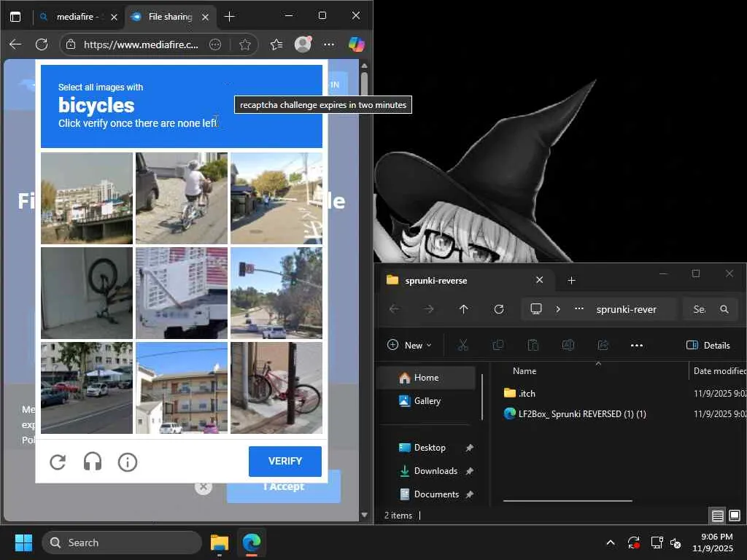Close the sprunki-reverse Explorer tab
The height and width of the screenshot is (560, 747).
[539, 280]
